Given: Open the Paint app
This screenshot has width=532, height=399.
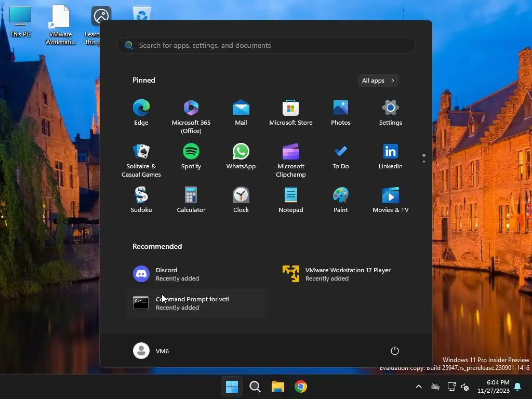Looking at the screenshot, I should click(x=341, y=200).
